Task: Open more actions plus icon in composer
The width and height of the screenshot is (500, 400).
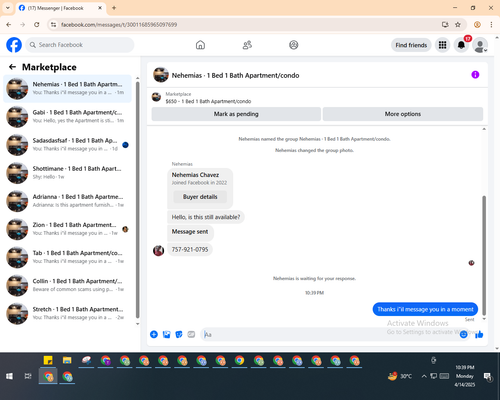Action: point(154,334)
